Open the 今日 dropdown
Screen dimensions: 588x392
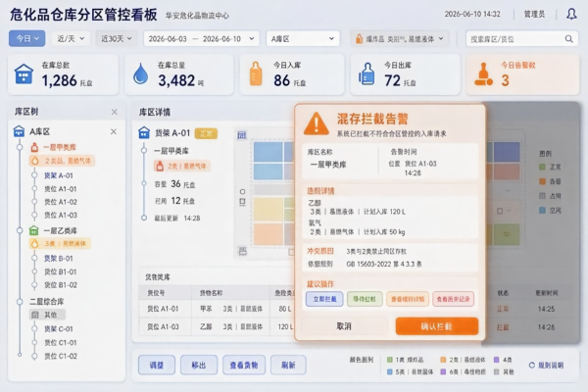(27, 38)
